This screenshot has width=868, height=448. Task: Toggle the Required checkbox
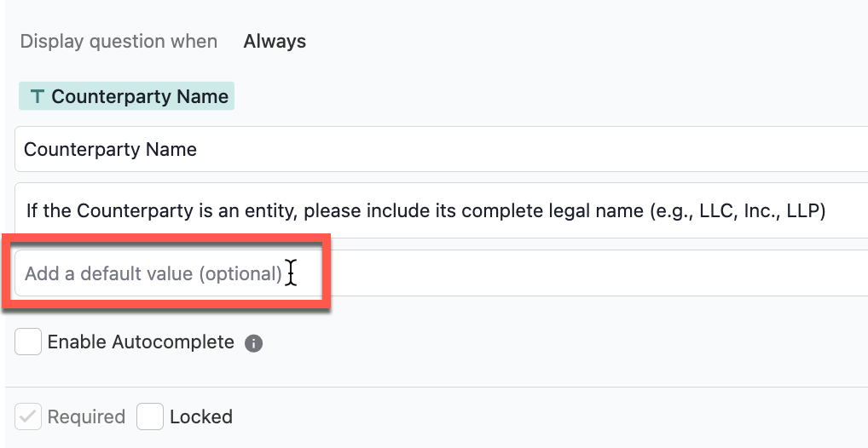click(x=27, y=416)
